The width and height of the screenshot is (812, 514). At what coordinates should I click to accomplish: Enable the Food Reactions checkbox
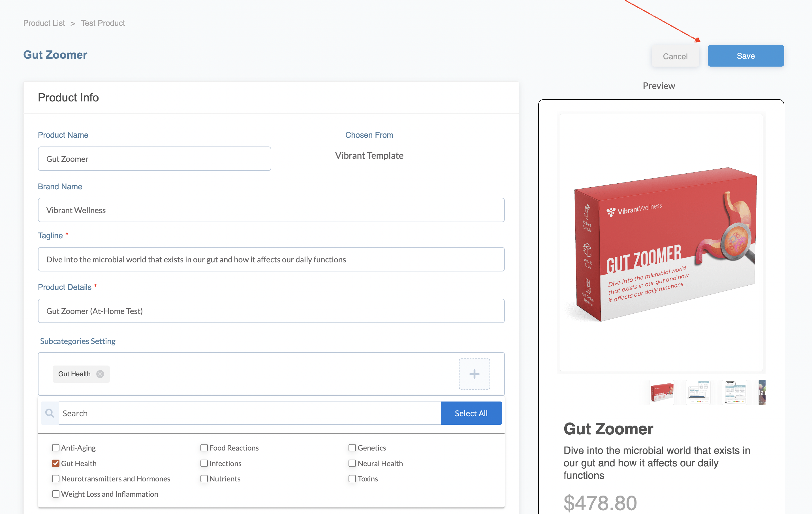(204, 448)
